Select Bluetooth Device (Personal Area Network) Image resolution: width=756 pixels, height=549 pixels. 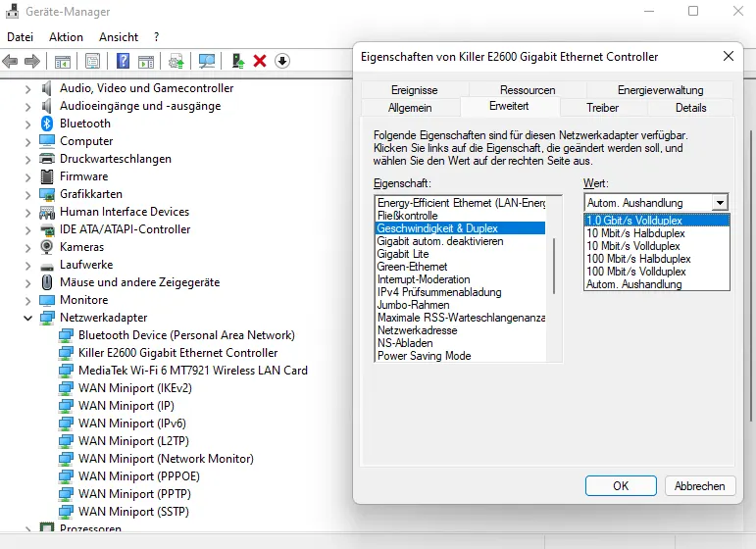point(186,335)
